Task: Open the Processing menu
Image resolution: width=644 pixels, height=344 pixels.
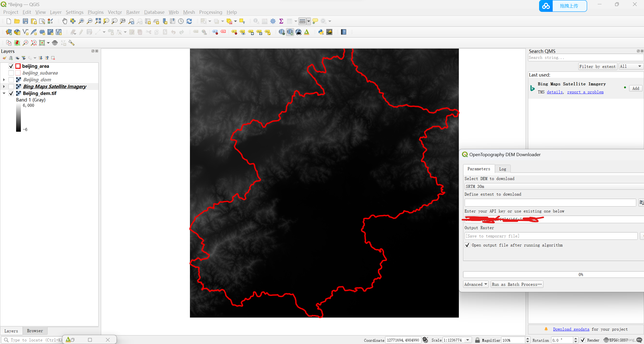Action: pos(211,12)
